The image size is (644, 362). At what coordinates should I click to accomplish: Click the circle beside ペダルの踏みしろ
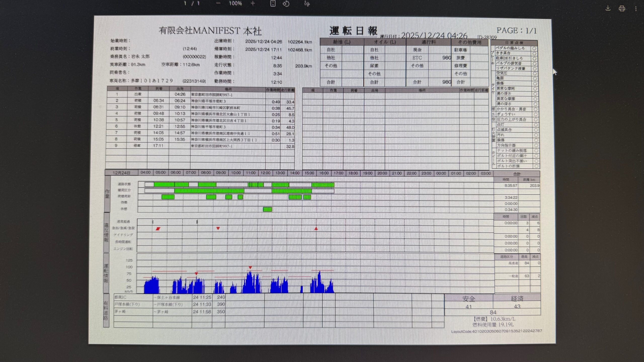pyautogui.click(x=534, y=49)
